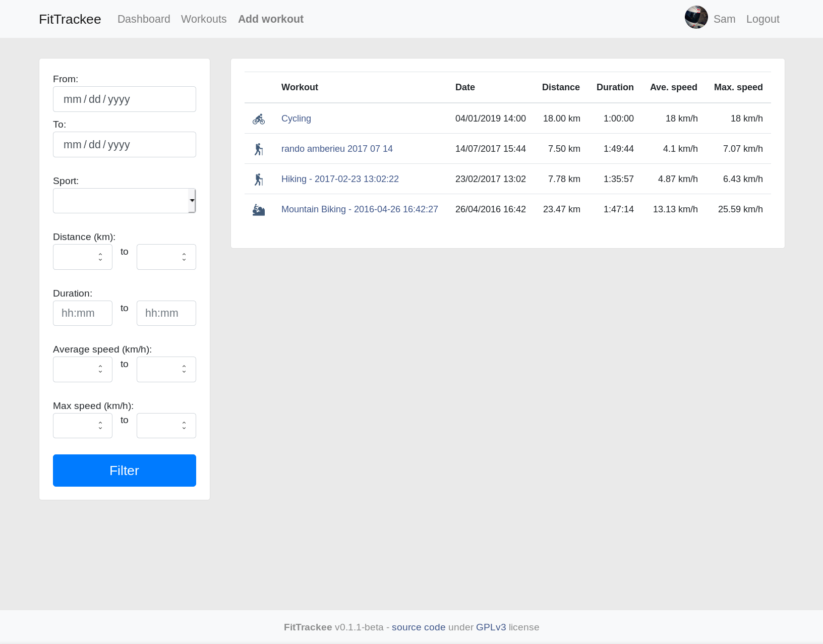The image size is (823, 644).
Task: Click the Duration column header
Action: click(615, 87)
